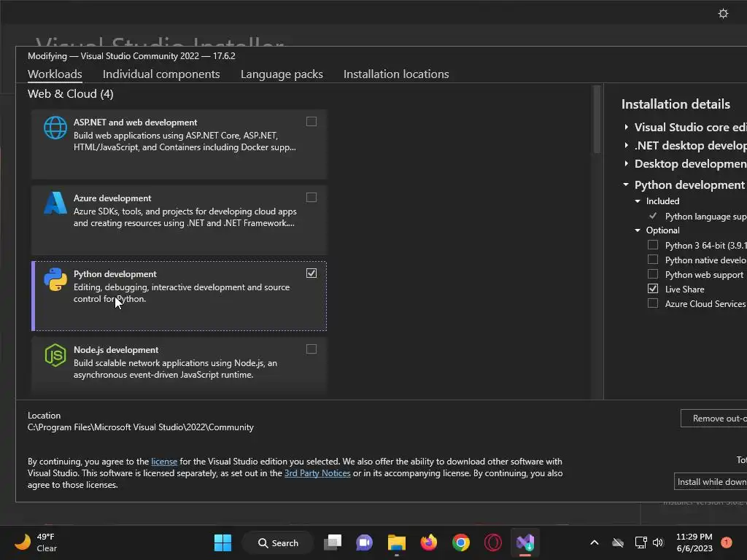The height and width of the screenshot is (560, 747).
Task: Open File Explorer from the taskbar
Action: [x=396, y=542]
